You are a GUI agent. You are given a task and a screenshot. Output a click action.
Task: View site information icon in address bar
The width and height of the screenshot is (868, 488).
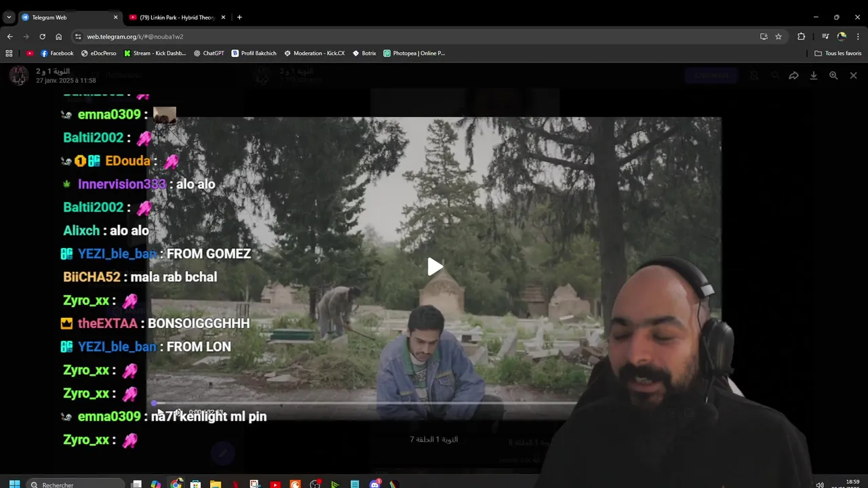click(78, 37)
